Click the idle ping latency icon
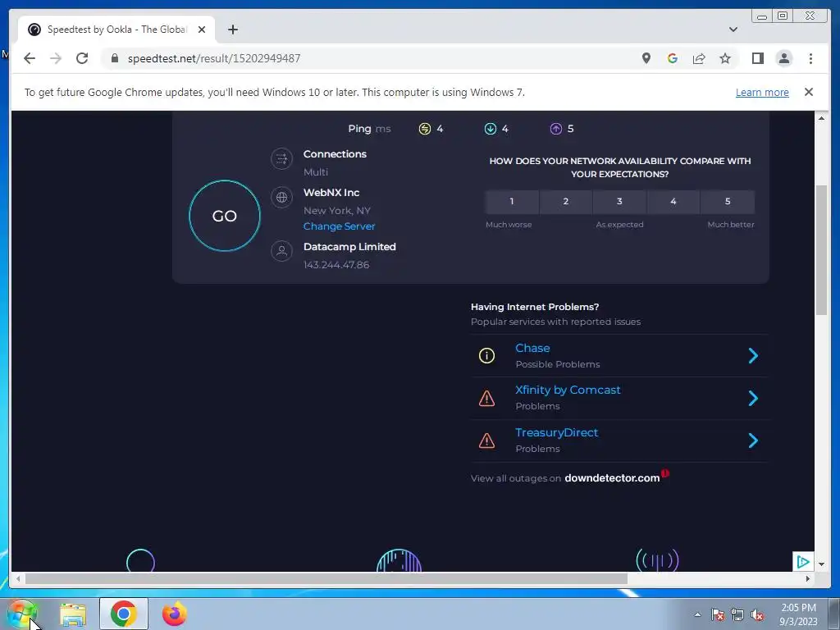 tap(425, 129)
